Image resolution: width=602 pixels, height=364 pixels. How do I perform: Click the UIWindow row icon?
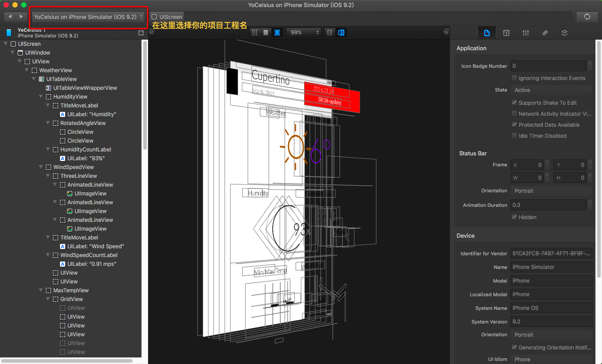point(20,53)
